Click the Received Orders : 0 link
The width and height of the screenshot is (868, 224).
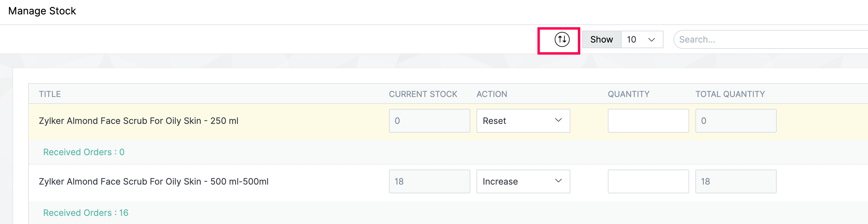[83, 152]
